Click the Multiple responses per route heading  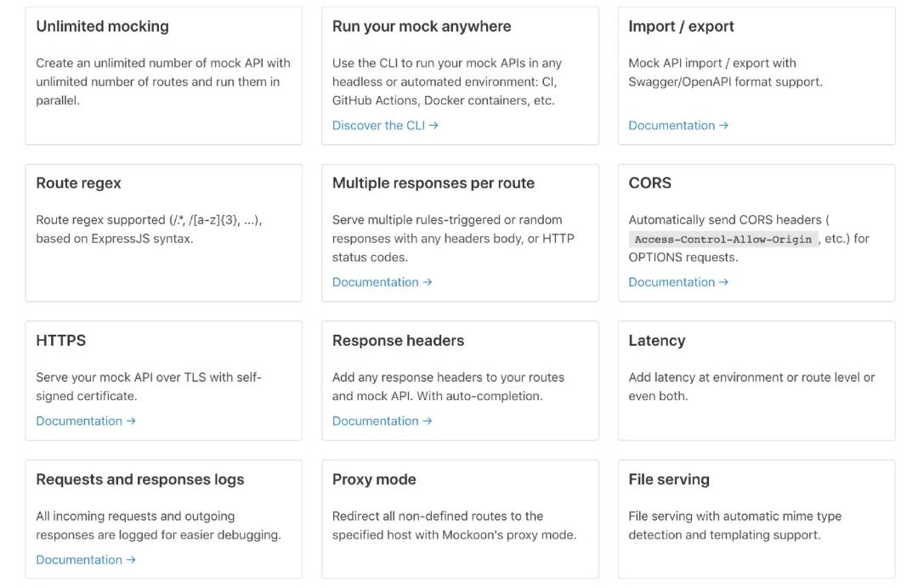433,183
